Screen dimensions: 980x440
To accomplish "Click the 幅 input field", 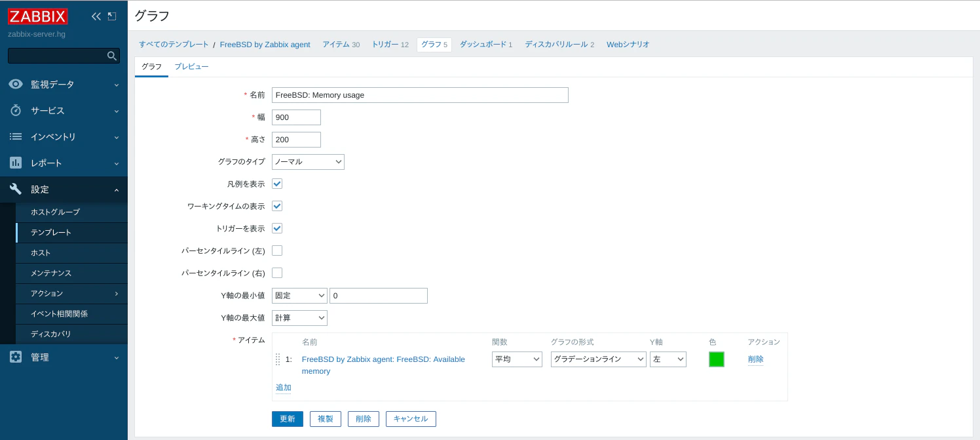I will (296, 117).
